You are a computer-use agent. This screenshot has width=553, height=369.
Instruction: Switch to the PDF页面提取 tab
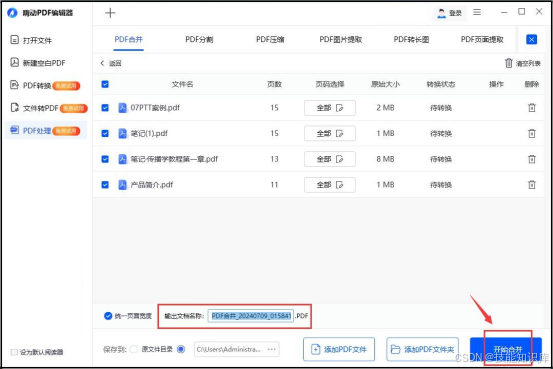point(482,39)
